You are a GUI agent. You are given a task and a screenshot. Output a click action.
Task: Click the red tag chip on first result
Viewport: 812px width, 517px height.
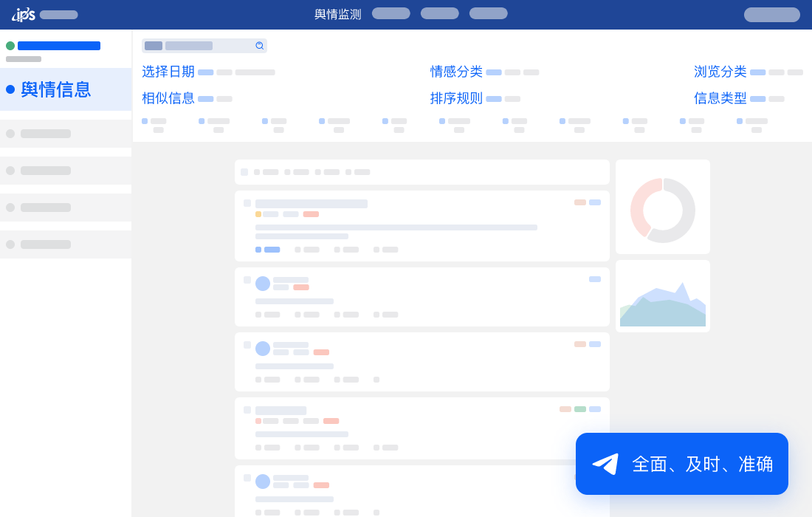[x=311, y=213]
